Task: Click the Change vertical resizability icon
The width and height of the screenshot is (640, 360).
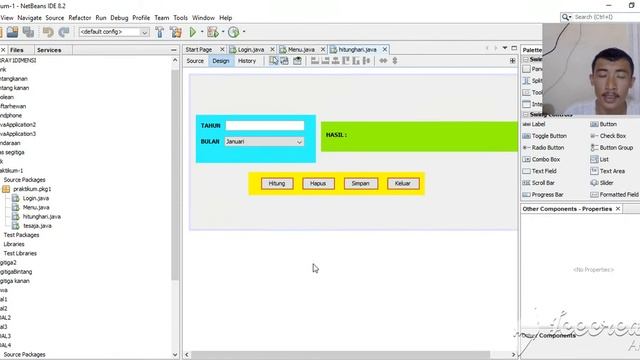Action: click(395, 61)
